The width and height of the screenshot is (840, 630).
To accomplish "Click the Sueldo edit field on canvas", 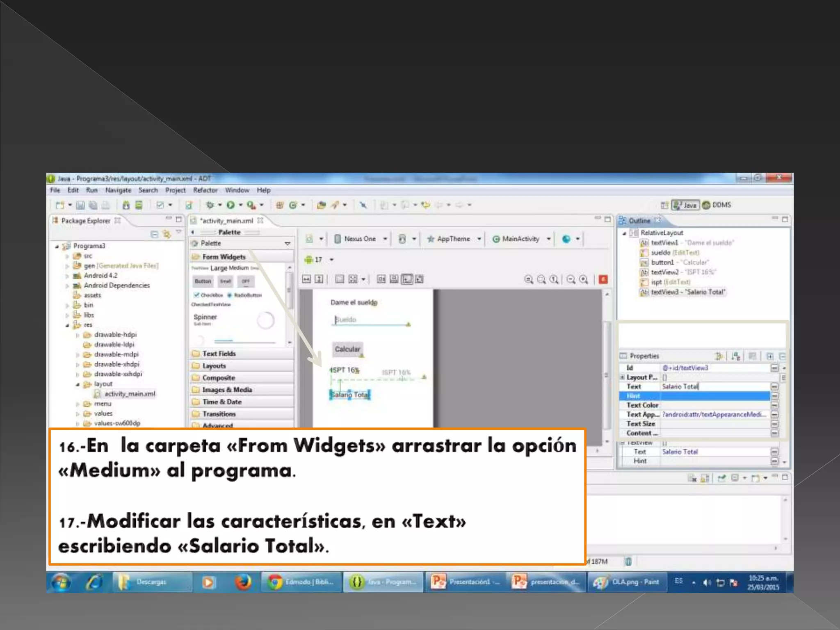I will [x=371, y=320].
